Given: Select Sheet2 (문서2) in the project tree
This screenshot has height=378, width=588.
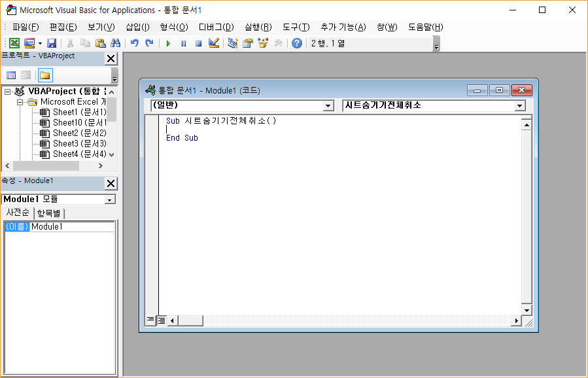Looking at the screenshot, I should coord(73,133).
